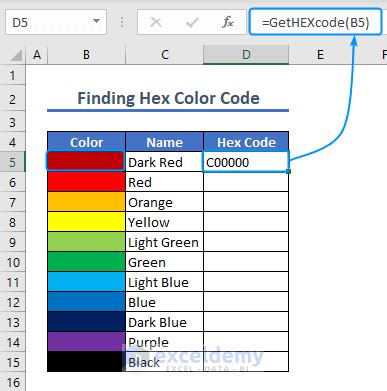Select the empty Hex Code cell for Yellow
Image resolution: width=387 pixels, height=391 pixels.
246,222
